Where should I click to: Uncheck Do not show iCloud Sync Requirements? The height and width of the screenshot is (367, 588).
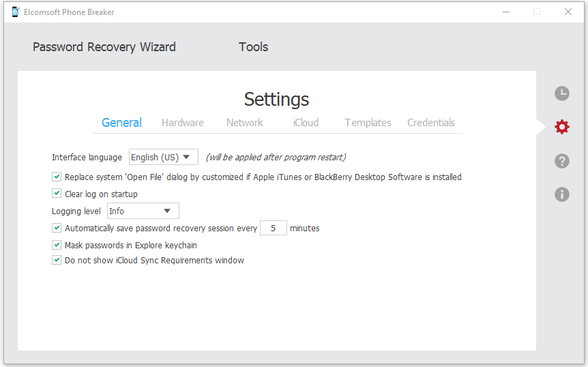pyautogui.click(x=57, y=260)
